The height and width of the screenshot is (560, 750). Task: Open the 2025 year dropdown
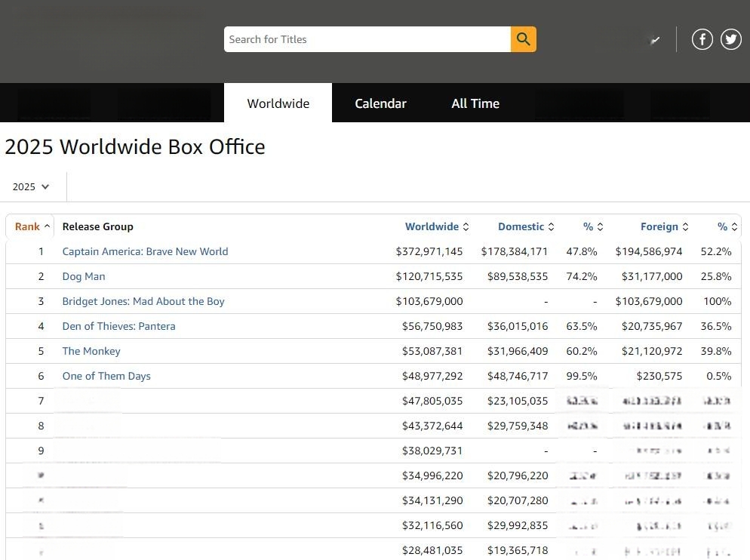pyautogui.click(x=31, y=186)
